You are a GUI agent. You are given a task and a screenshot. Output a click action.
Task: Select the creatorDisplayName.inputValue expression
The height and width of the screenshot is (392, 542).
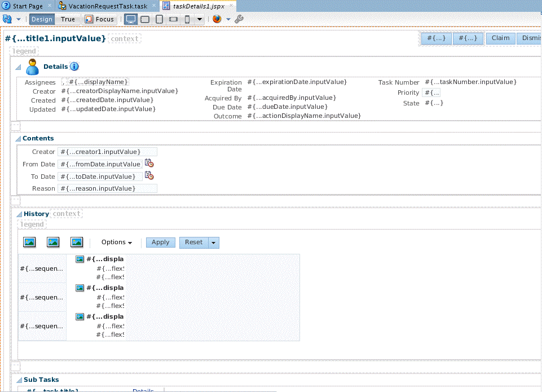120,91
